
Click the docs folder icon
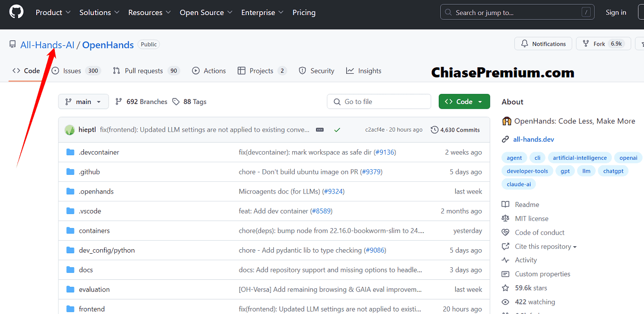coord(70,270)
